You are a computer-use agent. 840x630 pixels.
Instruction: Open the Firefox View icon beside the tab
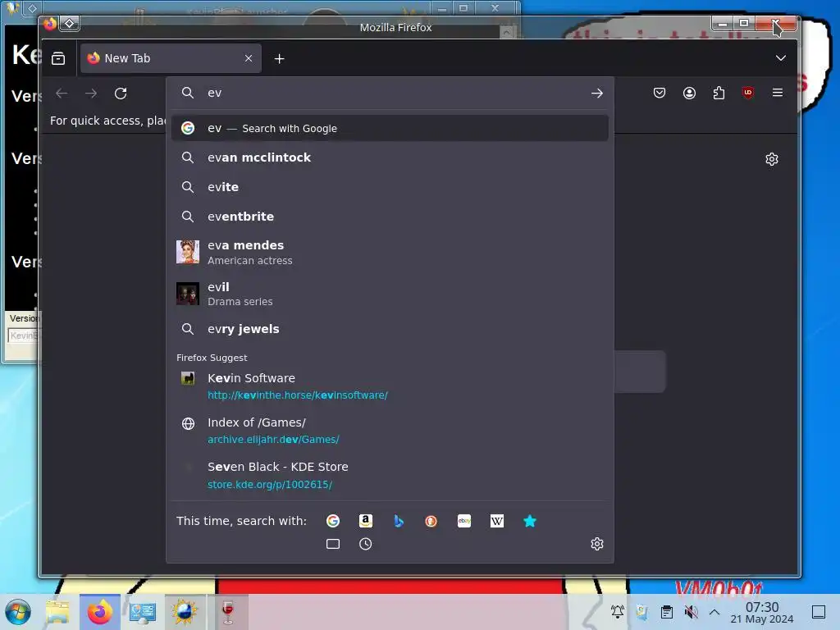[58, 58]
